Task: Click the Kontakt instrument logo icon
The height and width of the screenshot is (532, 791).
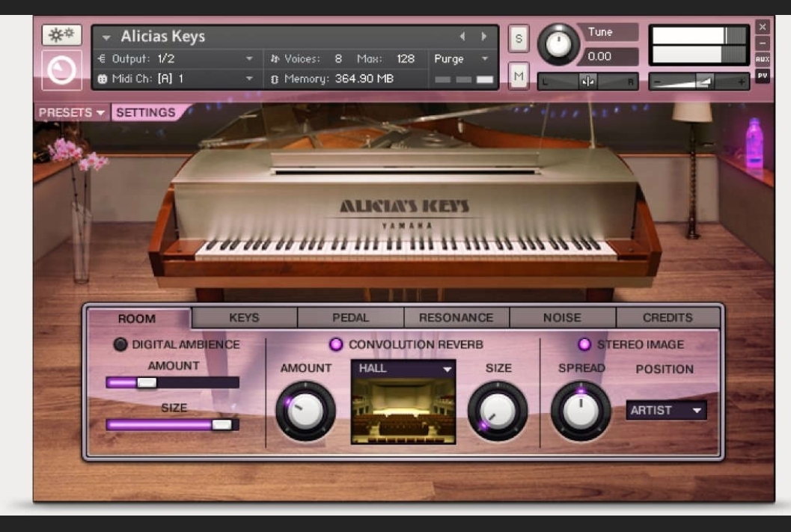Action: pos(61,70)
